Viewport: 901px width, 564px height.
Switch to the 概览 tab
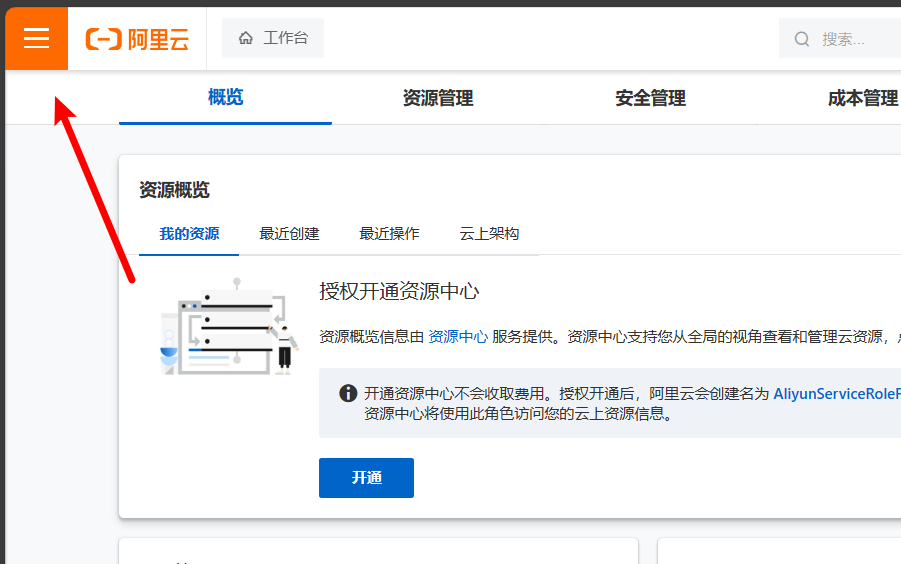(225, 97)
